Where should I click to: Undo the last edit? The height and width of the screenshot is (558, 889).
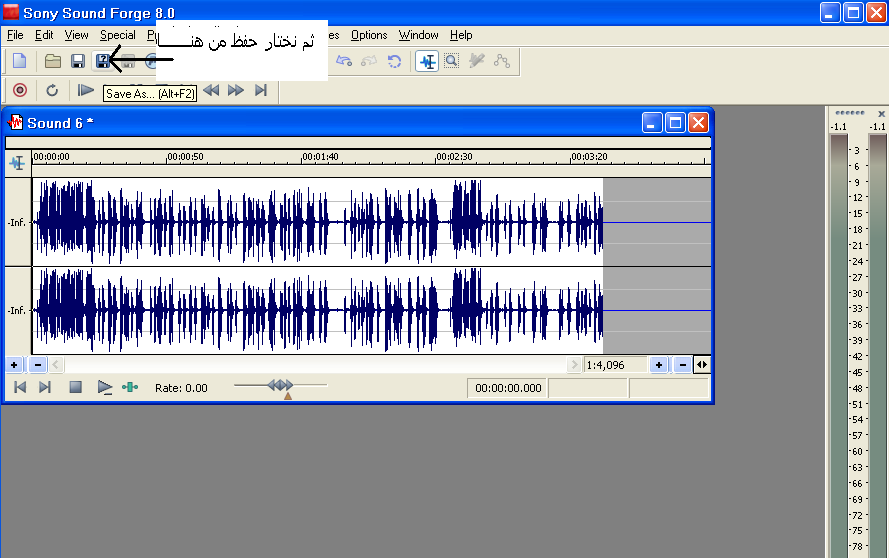[344, 61]
